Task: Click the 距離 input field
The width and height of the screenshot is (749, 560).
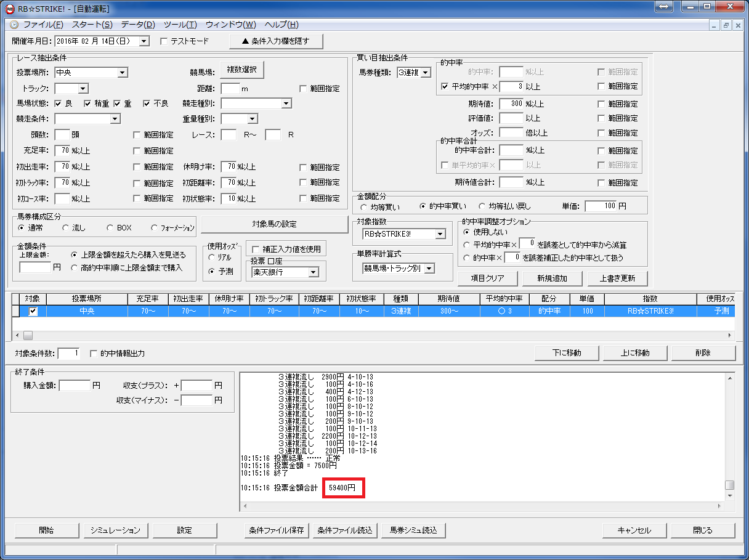Action: (230, 89)
